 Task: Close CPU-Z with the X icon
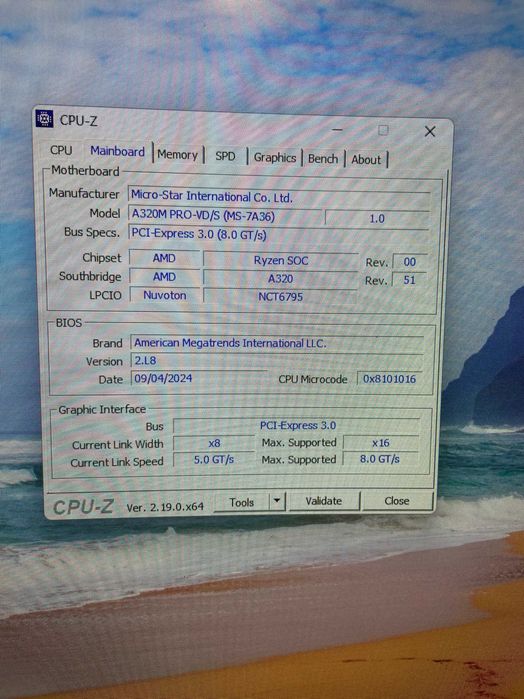(430, 131)
